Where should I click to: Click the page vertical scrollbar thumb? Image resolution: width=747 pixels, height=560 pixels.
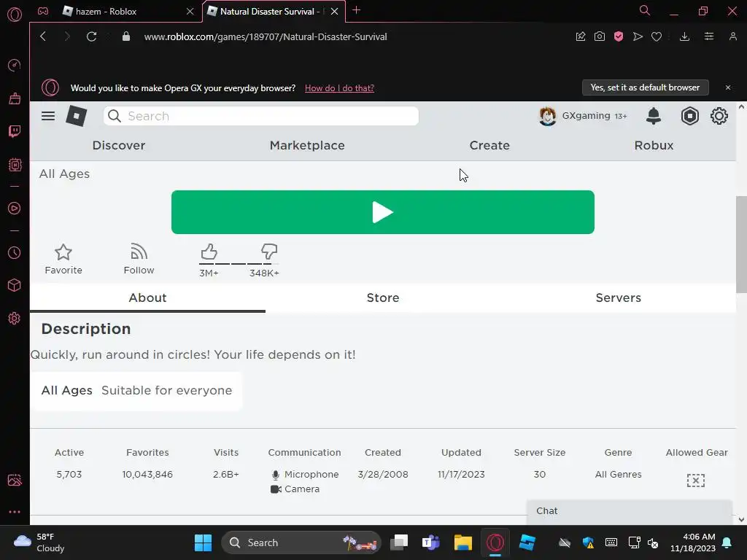pyautogui.click(x=741, y=245)
